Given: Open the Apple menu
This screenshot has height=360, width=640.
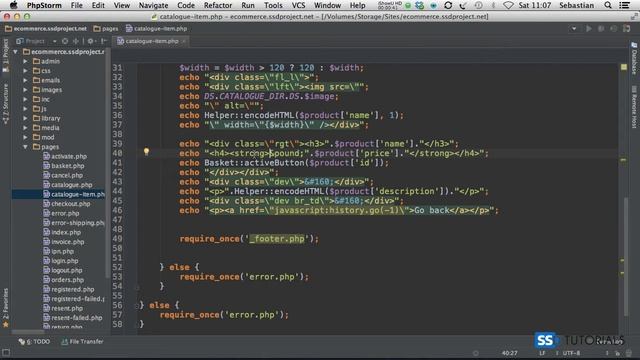Looking at the screenshot, I should pyautogui.click(x=13, y=5).
